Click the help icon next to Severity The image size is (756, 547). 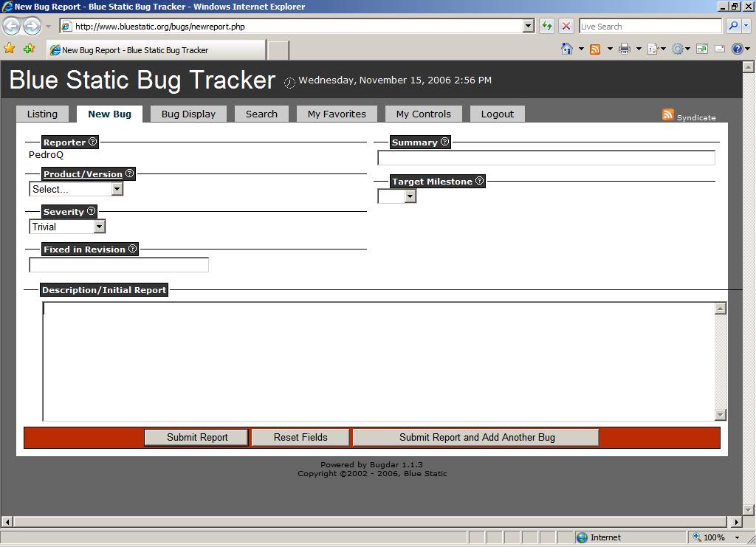pos(91,211)
